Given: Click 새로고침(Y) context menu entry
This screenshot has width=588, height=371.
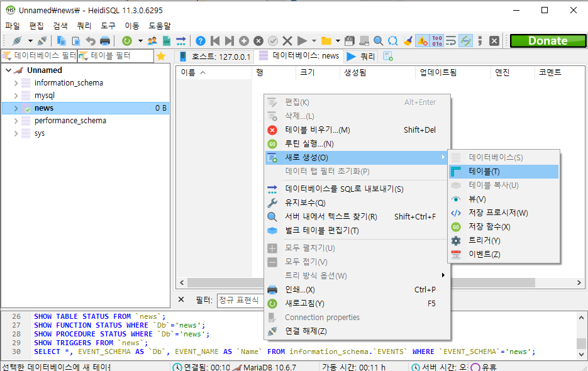Looking at the screenshot, I should [357, 304].
